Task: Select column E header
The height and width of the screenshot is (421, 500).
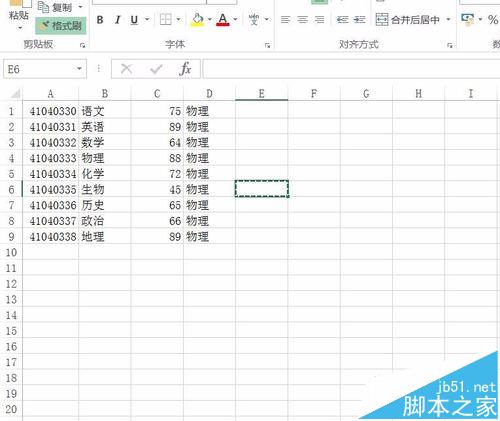Action: [x=262, y=94]
